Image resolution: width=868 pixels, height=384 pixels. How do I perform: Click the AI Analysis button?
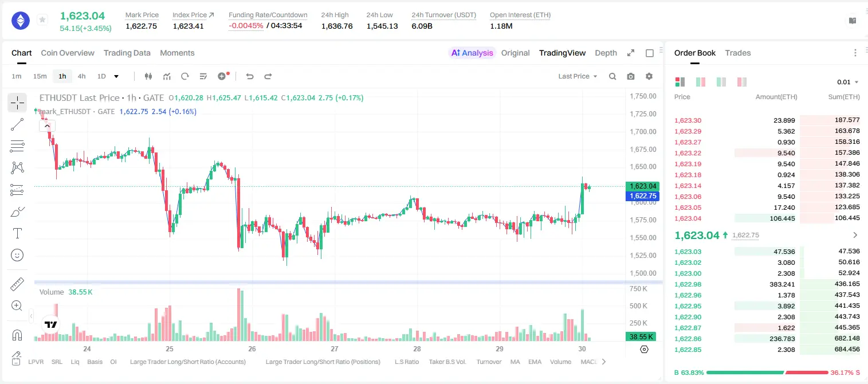point(472,53)
